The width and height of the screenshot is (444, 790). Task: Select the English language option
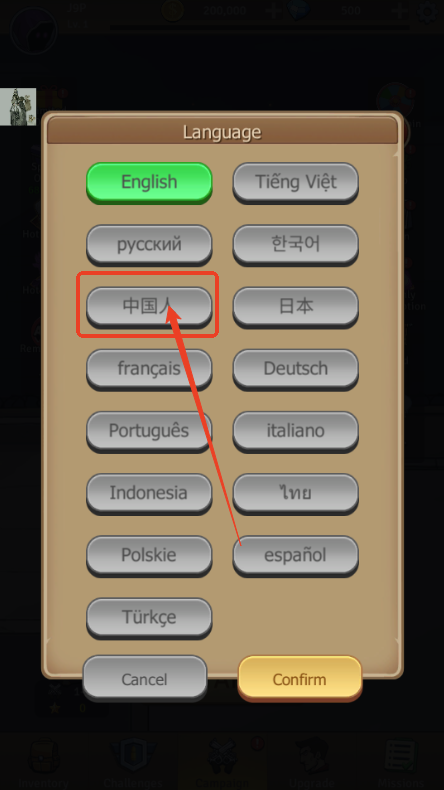pos(149,182)
